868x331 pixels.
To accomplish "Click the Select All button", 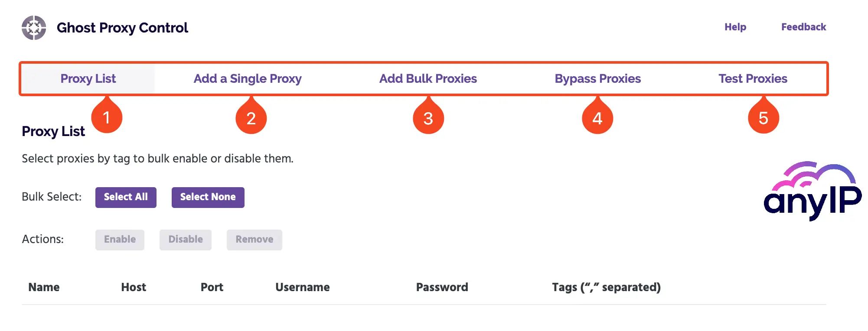I will [126, 197].
